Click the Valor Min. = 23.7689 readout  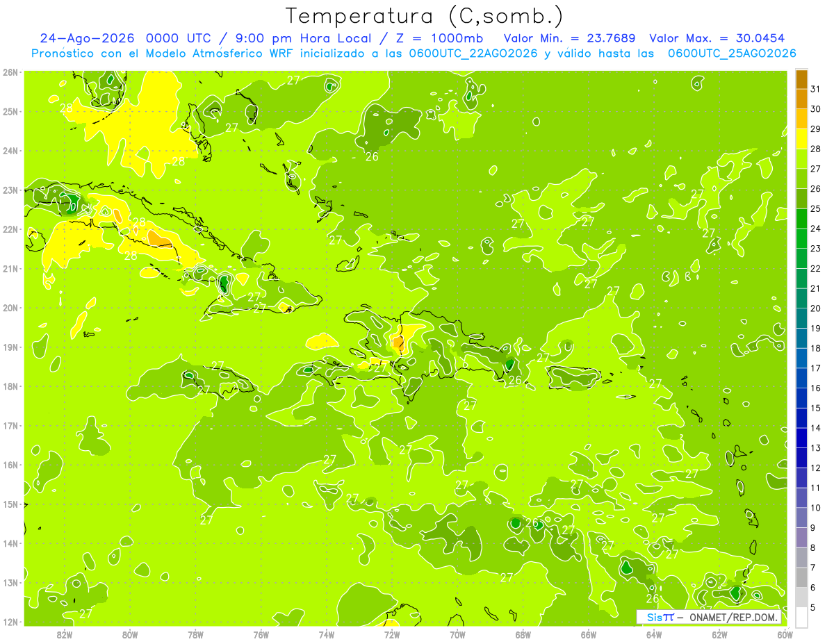[x=570, y=38]
